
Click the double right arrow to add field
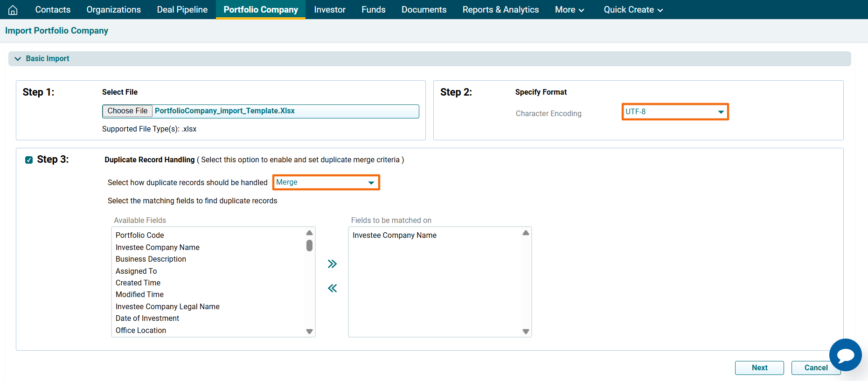[x=332, y=264]
